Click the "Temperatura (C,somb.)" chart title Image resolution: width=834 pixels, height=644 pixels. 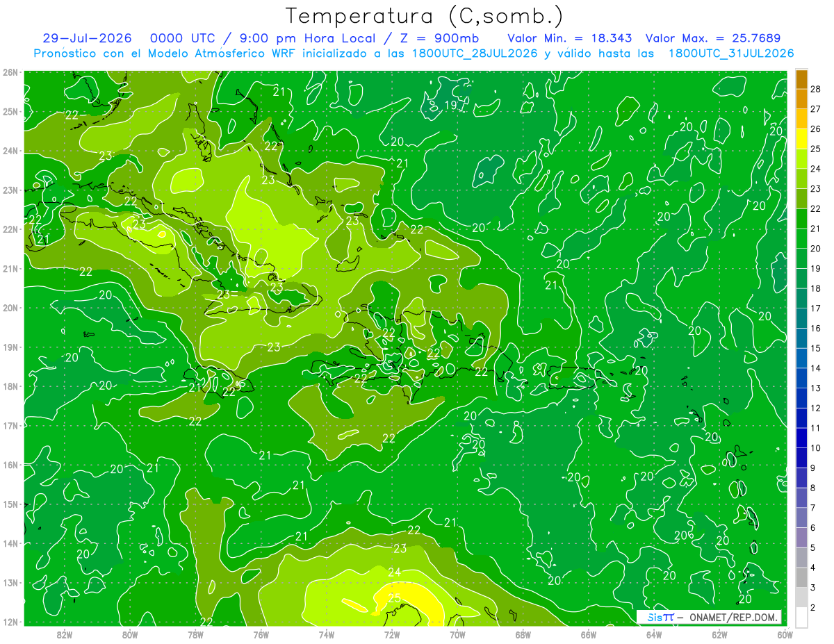pyautogui.click(x=425, y=17)
